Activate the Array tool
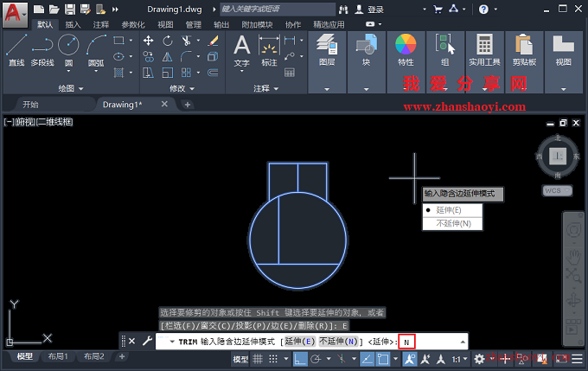This screenshot has width=588, height=371. (x=186, y=73)
